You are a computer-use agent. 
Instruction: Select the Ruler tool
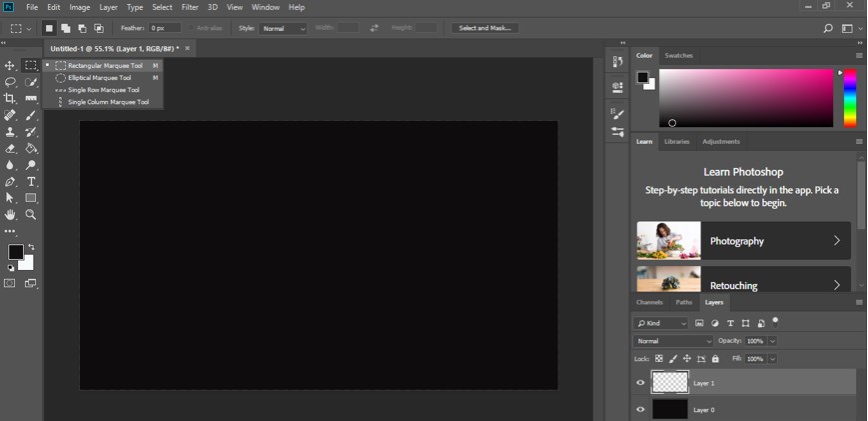click(x=31, y=99)
